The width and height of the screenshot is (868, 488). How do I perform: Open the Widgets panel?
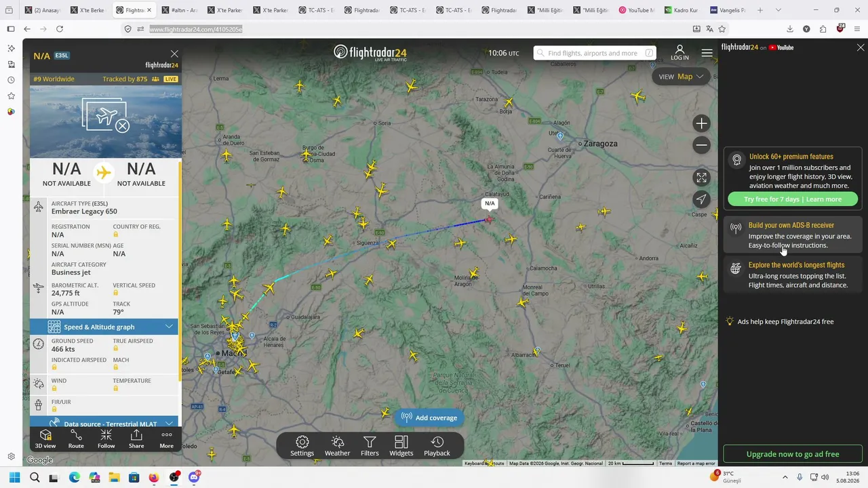(401, 446)
